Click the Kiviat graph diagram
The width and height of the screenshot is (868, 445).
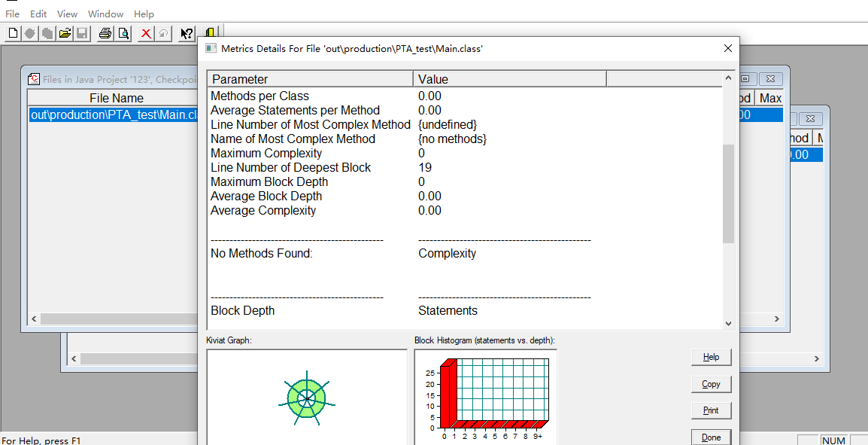[307, 398]
